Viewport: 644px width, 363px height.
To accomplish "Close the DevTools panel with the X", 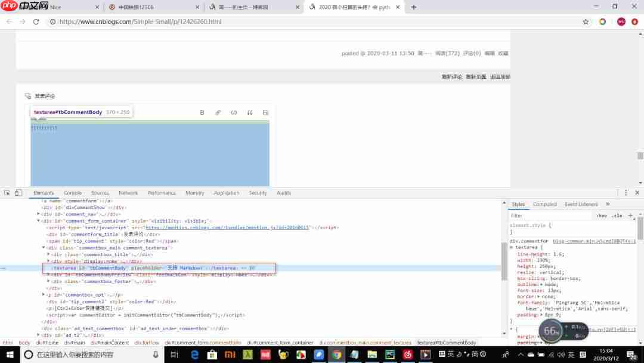I will pyautogui.click(x=637, y=192).
